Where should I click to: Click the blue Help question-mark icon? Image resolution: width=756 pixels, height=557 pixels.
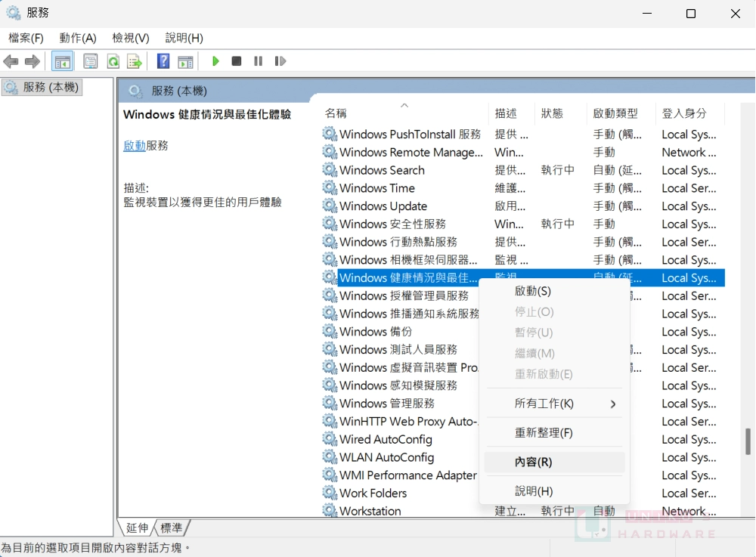(163, 60)
